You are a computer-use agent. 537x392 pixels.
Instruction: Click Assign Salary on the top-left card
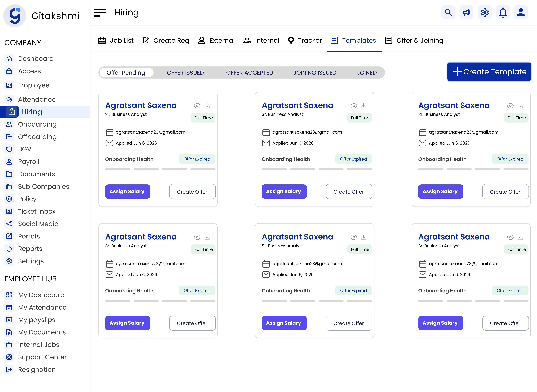pos(128,191)
